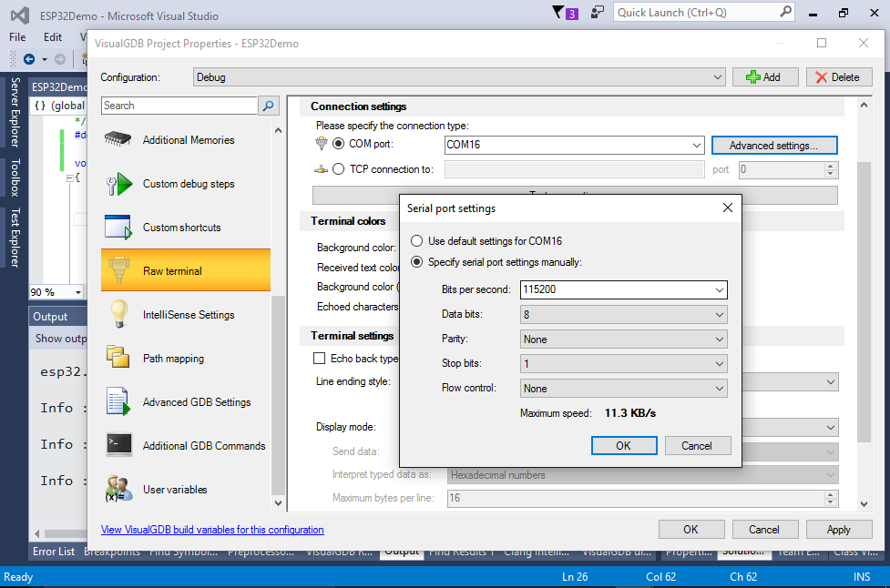Viewport: 890px width, 588px height.
Task: Open the Edit menu
Action: 53,36
